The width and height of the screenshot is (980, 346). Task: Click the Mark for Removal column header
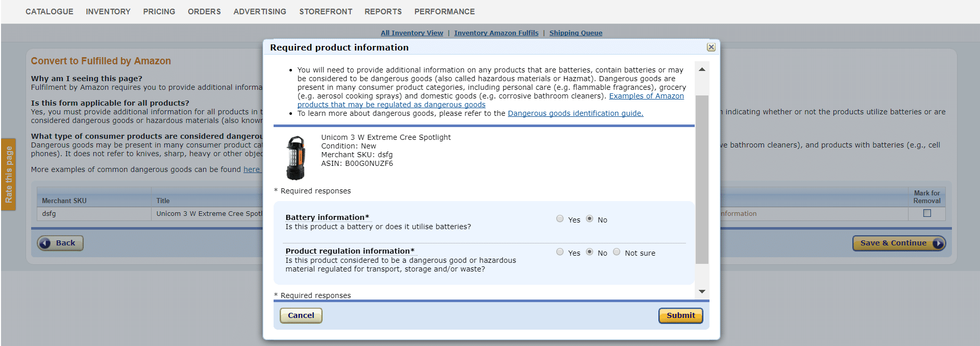point(927,197)
